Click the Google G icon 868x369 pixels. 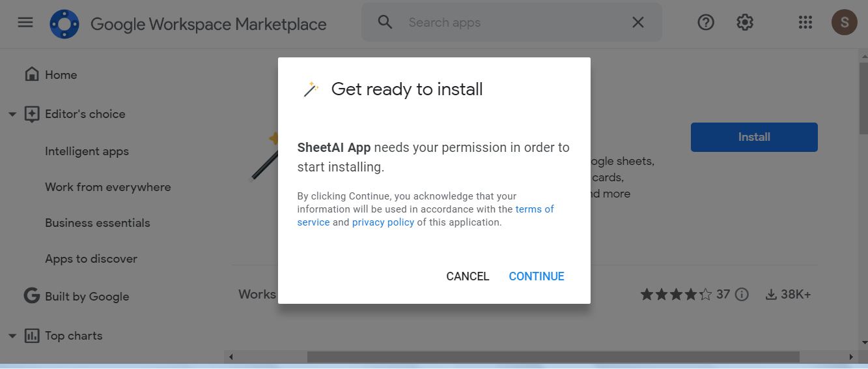[x=31, y=296]
